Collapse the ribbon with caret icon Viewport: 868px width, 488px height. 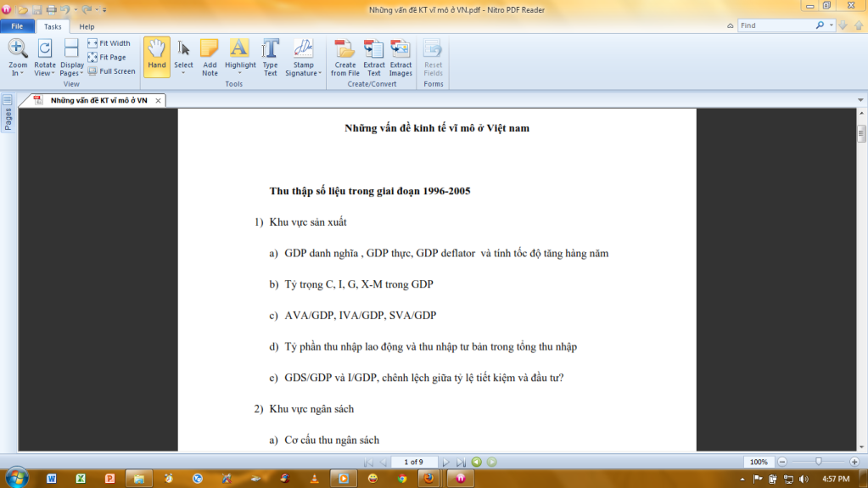tap(731, 25)
